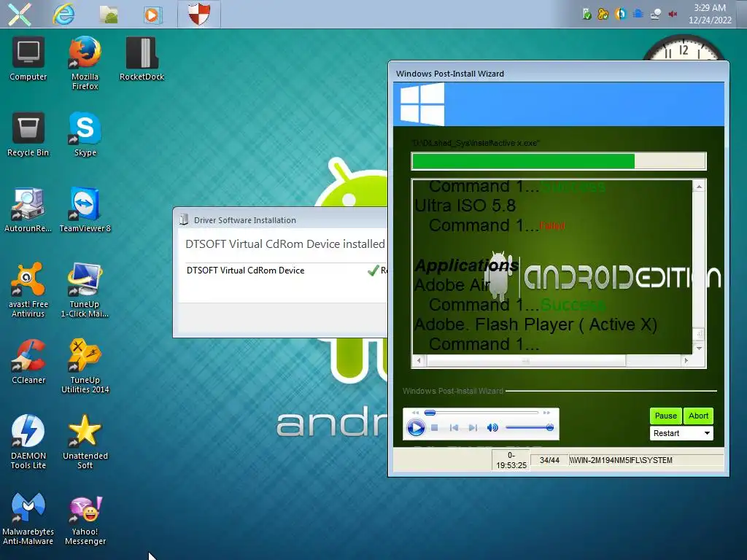Image resolution: width=747 pixels, height=560 pixels.
Task: Click the blue tray icon beside the network icon
Action: point(638,14)
